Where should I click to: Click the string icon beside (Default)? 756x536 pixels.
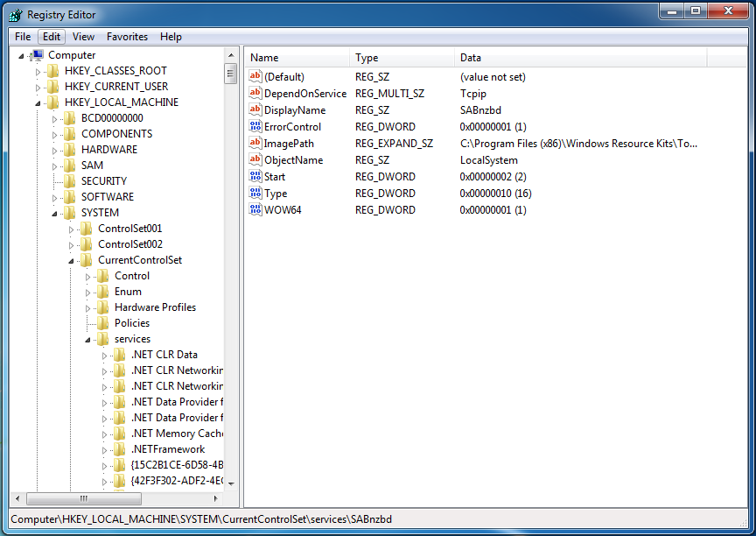pos(255,76)
